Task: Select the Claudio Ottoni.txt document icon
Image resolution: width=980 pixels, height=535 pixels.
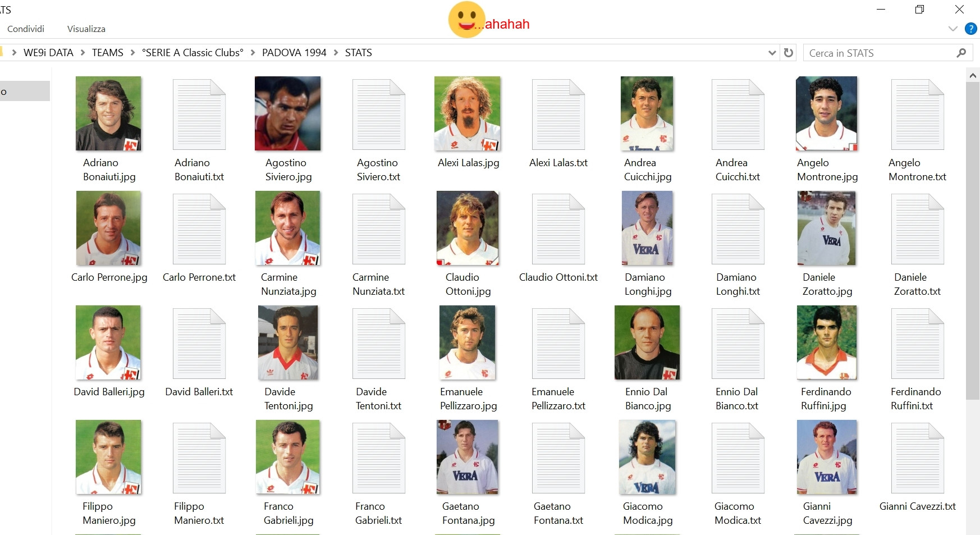Action: click(558, 229)
